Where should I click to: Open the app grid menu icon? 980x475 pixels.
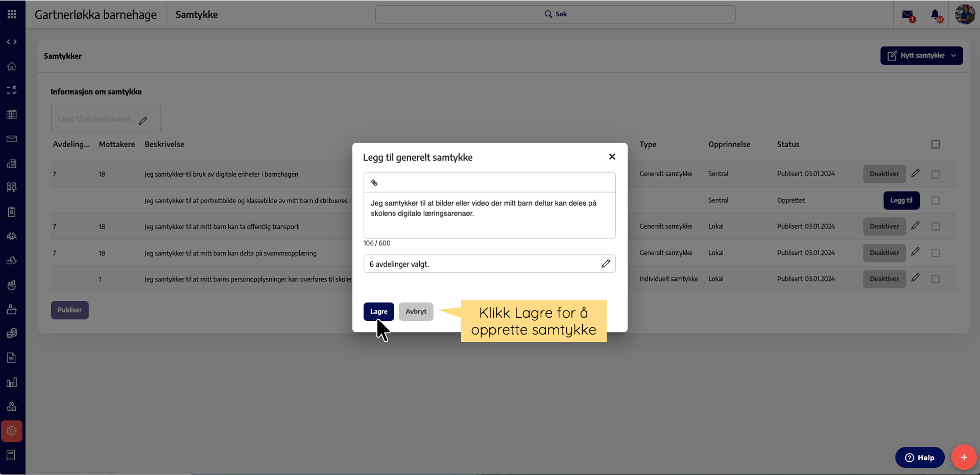pos(12,14)
